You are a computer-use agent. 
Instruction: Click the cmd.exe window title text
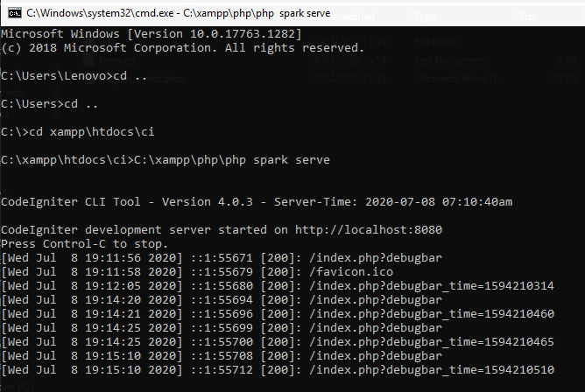pos(179,13)
